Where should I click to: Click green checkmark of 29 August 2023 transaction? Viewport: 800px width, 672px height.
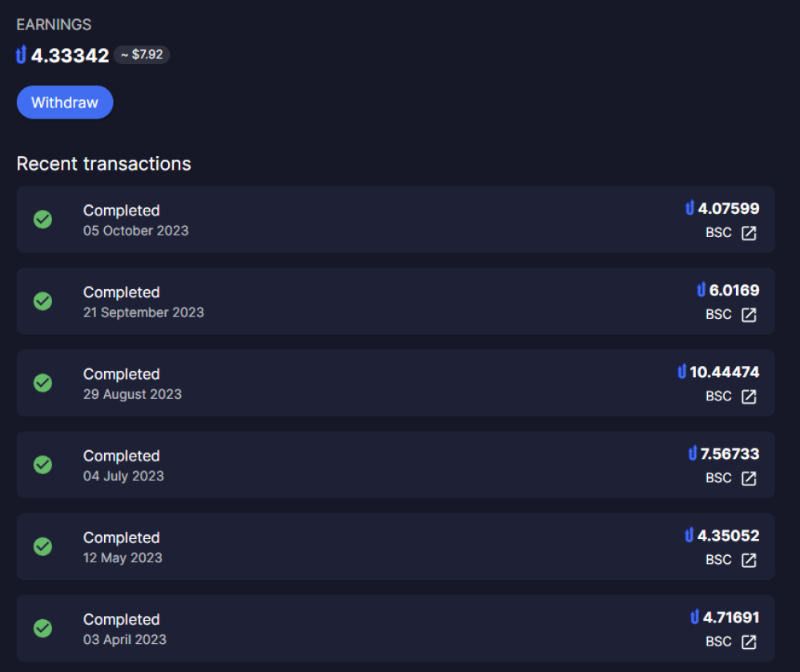pyautogui.click(x=43, y=383)
